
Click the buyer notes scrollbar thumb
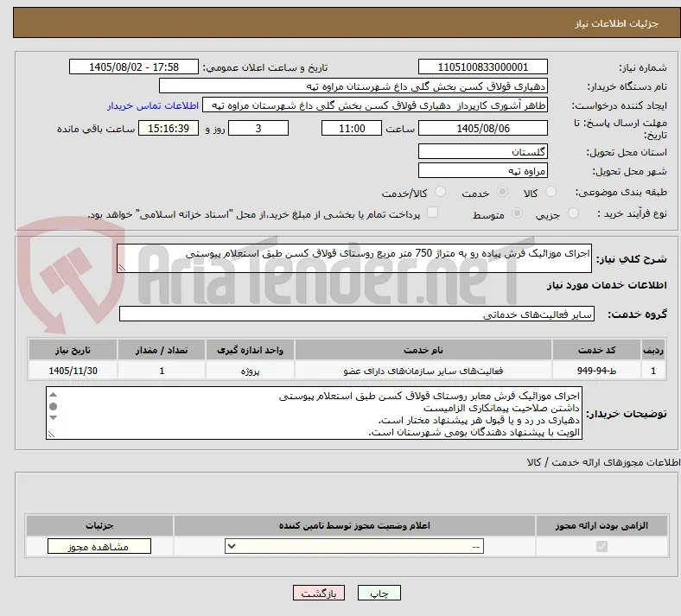pyautogui.click(x=53, y=406)
